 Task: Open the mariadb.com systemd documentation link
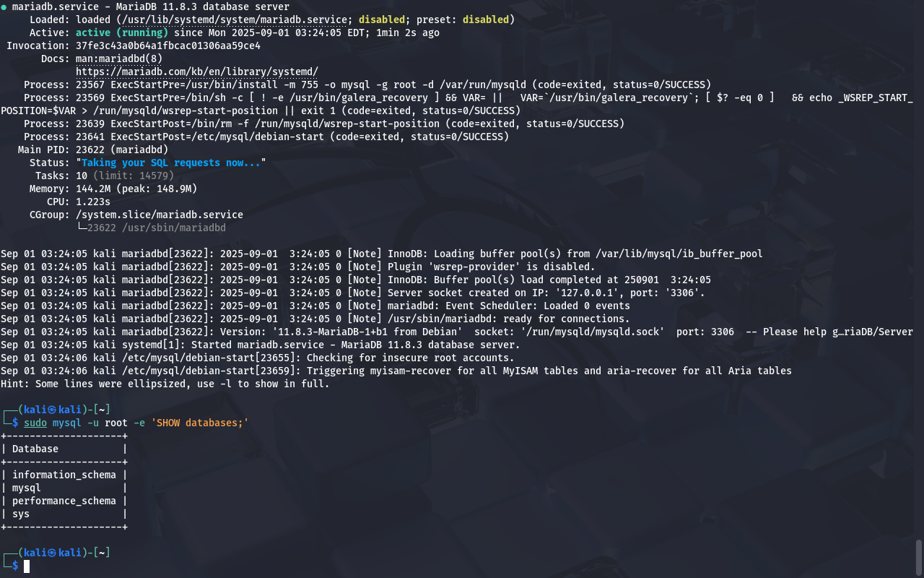(x=197, y=72)
